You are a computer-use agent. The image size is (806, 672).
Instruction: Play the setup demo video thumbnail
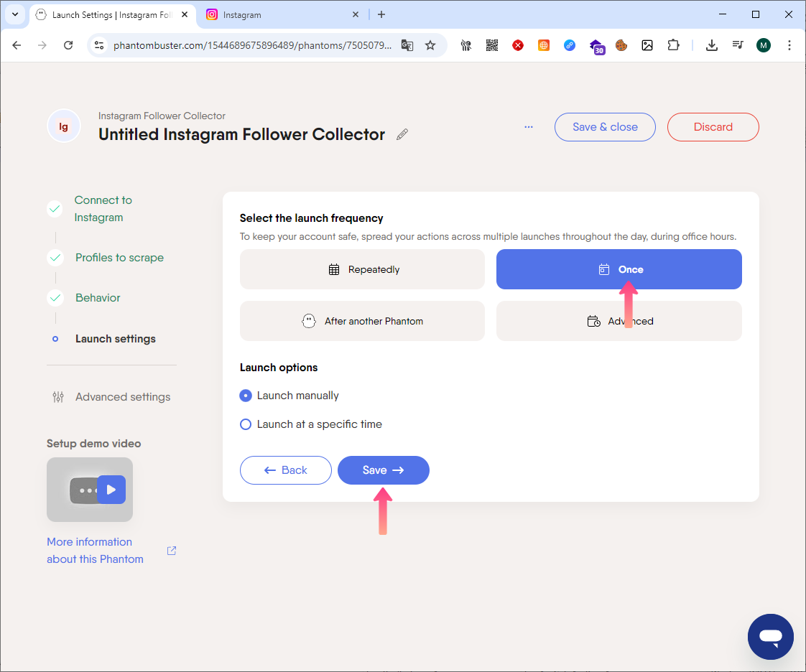click(x=90, y=490)
